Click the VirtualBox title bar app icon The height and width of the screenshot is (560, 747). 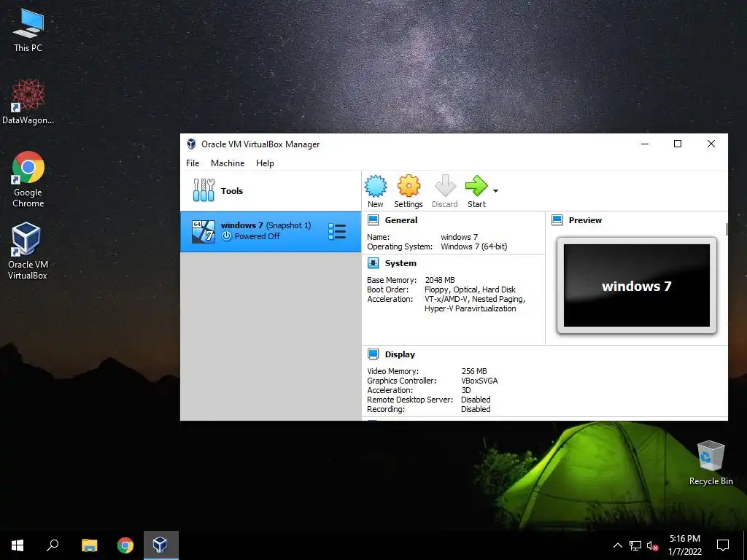tap(191, 144)
